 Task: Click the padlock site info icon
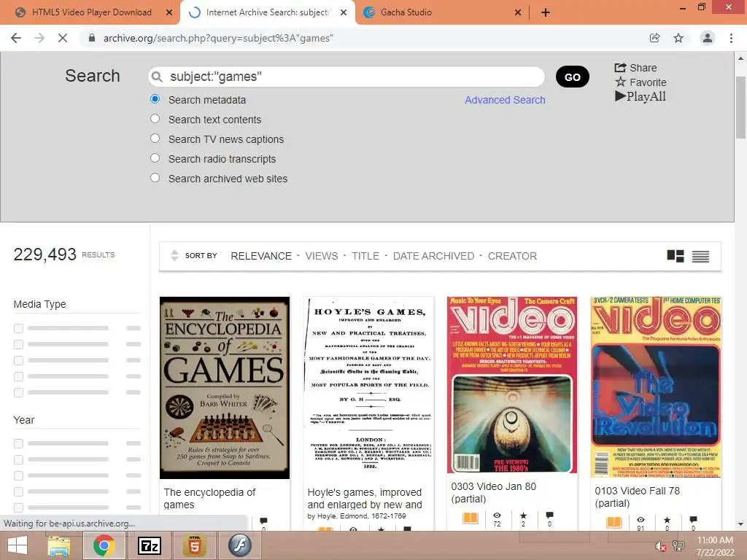pos(92,38)
